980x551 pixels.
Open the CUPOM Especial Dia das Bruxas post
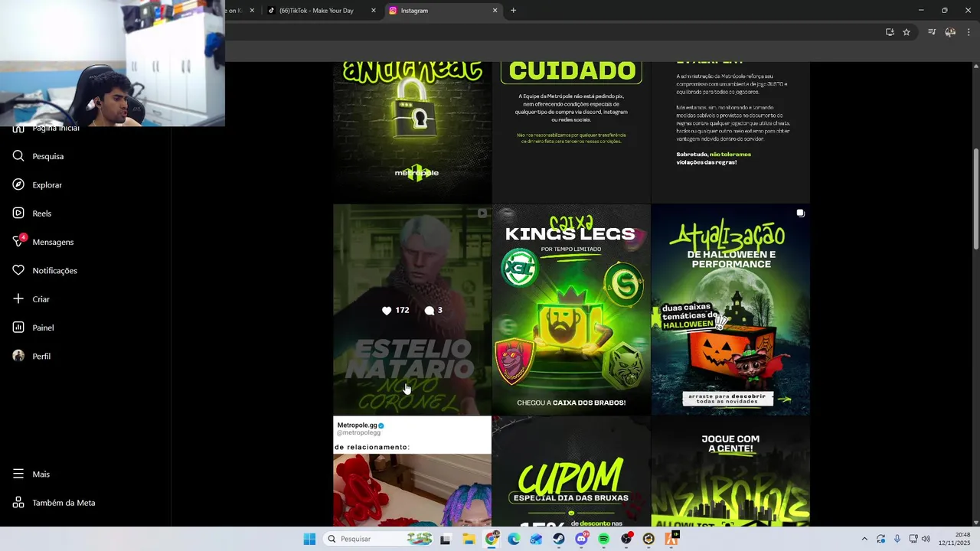[571, 471]
